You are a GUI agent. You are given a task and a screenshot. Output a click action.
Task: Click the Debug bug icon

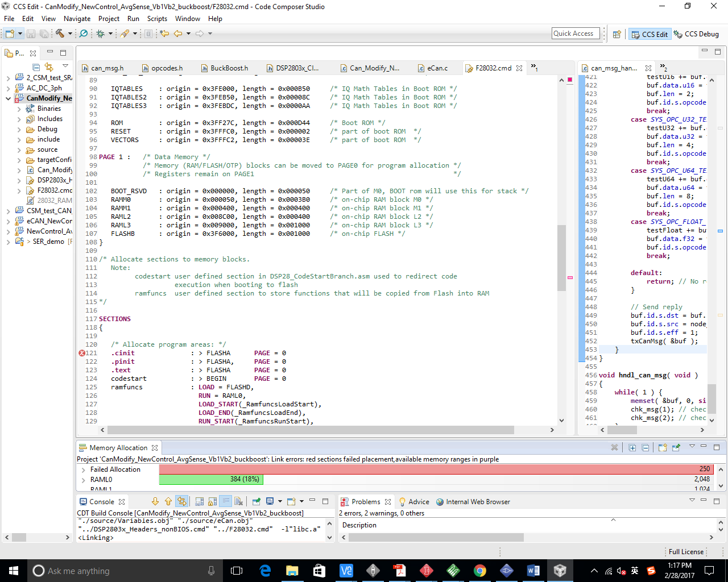[x=101, y=34]
